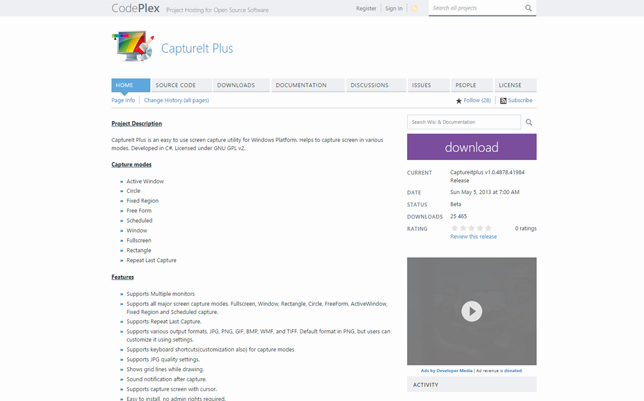
Task: Click the search all projects magnifier icon
Action: 528,8
